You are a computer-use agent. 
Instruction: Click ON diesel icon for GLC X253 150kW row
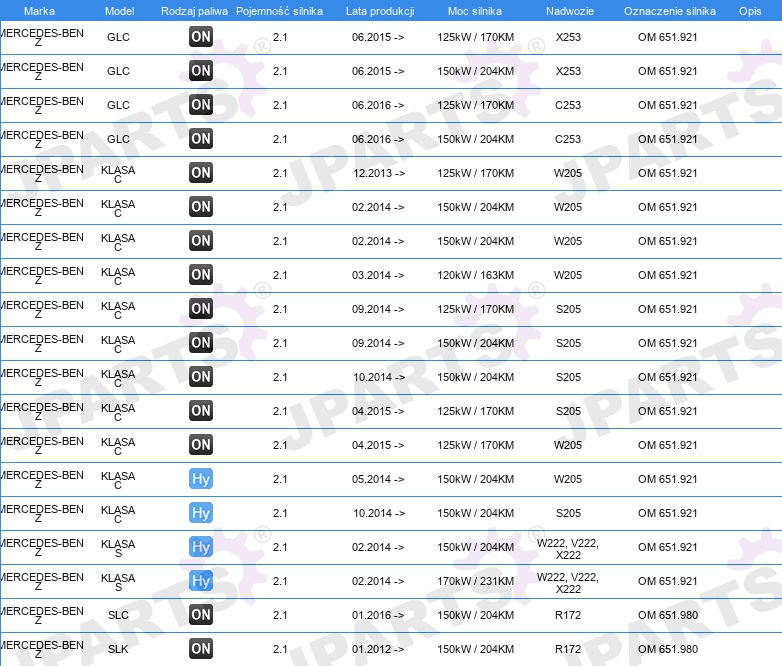click(x=201, y=71)
